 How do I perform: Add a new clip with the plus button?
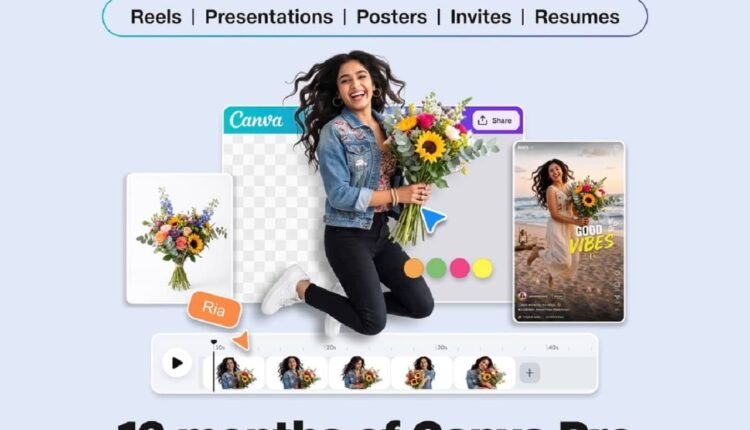pyautogui.click(x=529, y=373)
